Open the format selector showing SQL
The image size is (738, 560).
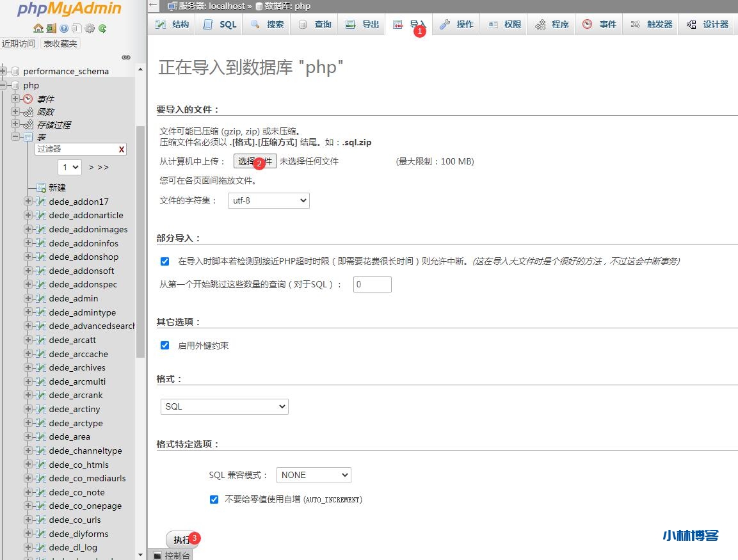click(224, 406)
